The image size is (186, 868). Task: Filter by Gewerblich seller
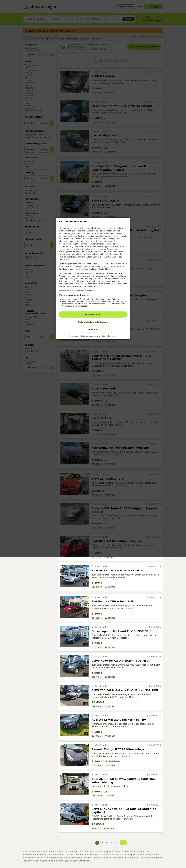tap(30, 351)
